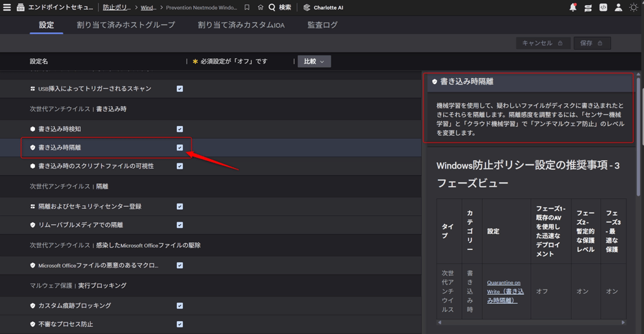
Task: Click the マルウェア保護 | 実行ブロッキング heading
Action: [78, 286]
